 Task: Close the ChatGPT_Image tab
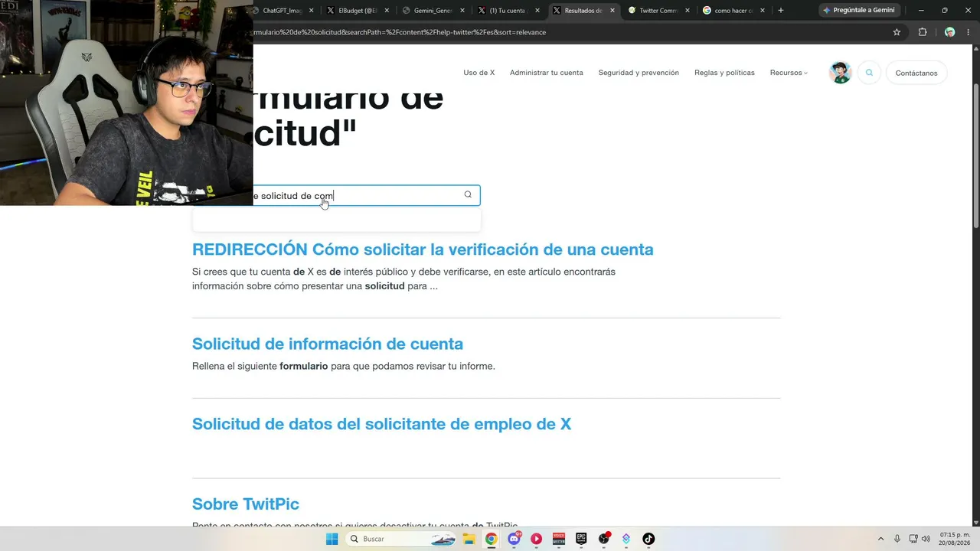pyautogui.click(x=311, y=11)
